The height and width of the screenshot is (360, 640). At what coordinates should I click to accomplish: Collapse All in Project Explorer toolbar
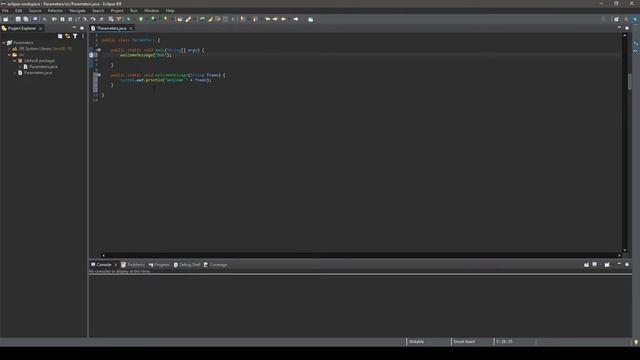(x=60, y=36)
